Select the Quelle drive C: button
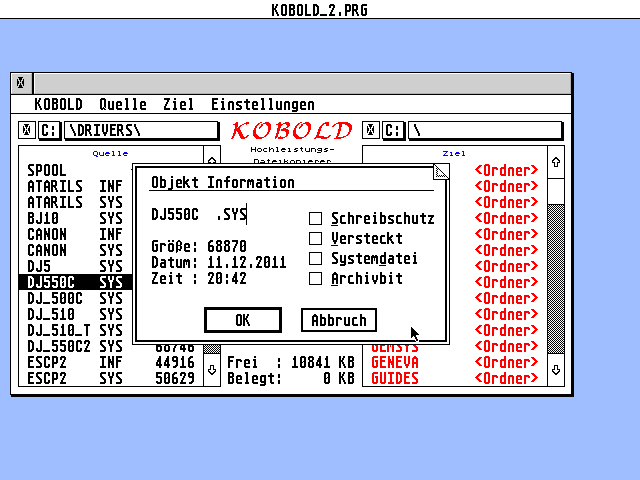The width and height of the screenshot is (640, 480). 49,131
